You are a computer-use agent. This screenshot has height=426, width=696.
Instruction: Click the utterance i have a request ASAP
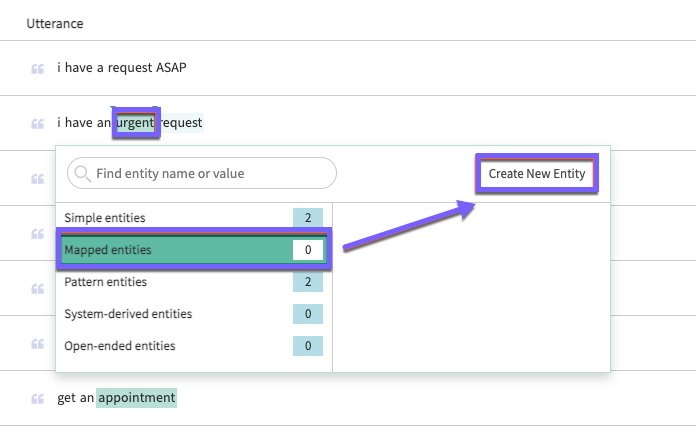[x=122, y=67]
